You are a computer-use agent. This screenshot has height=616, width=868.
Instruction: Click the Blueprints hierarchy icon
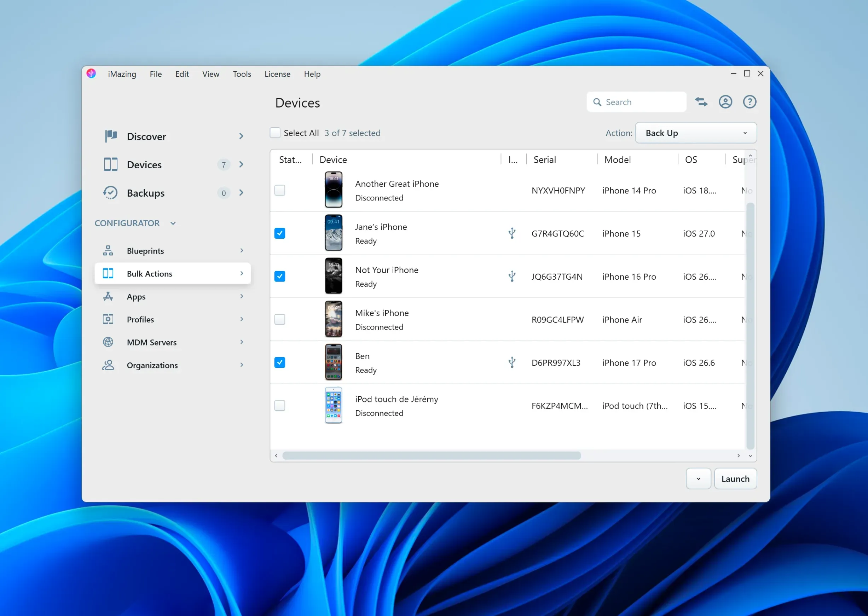108,251
